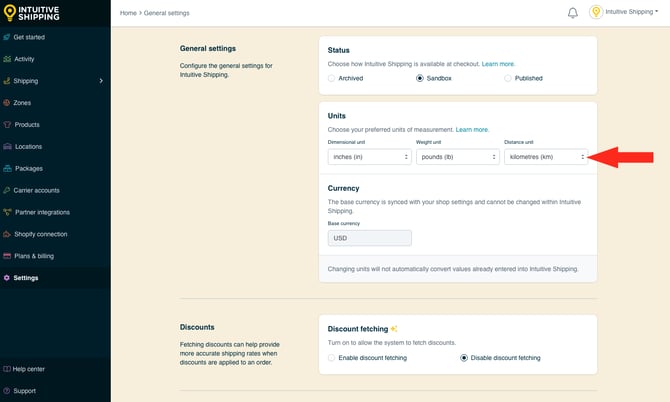This screenshot has width=670, height=402.
Task: Enable discount fetching radio button
Action: 332,357
